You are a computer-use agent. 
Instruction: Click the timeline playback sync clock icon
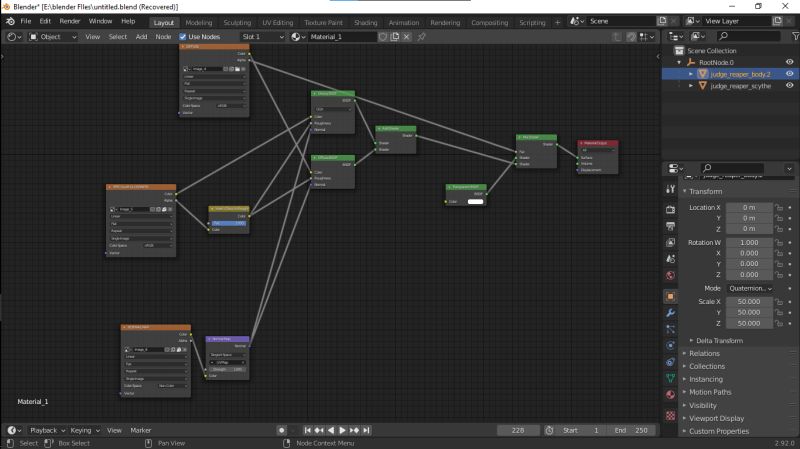[549, 430]
